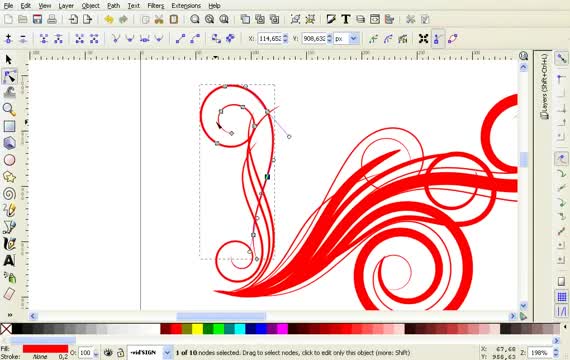Image resolution: width=570 pixels, height=360 pixels.
Task: Select the Rectangle tool
Action: click(9, 126)
